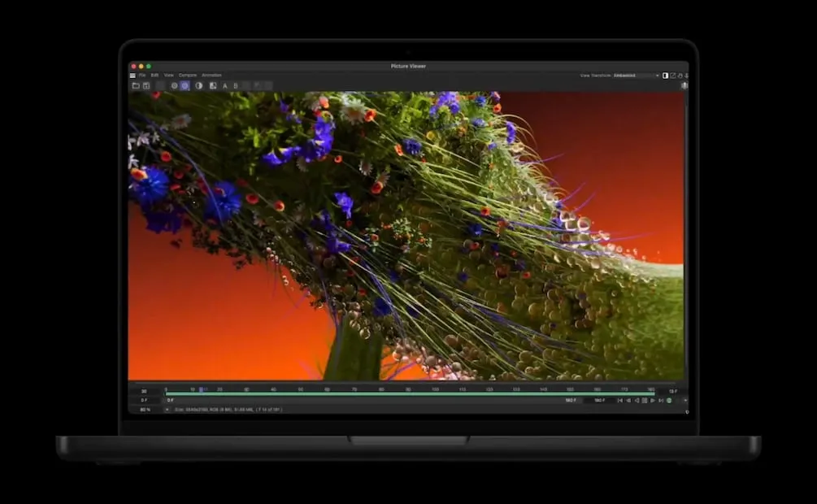This screenshot has width=817, height=504.
Task: Click the hamburger menu icon left of File
Action: pos(133,75)
